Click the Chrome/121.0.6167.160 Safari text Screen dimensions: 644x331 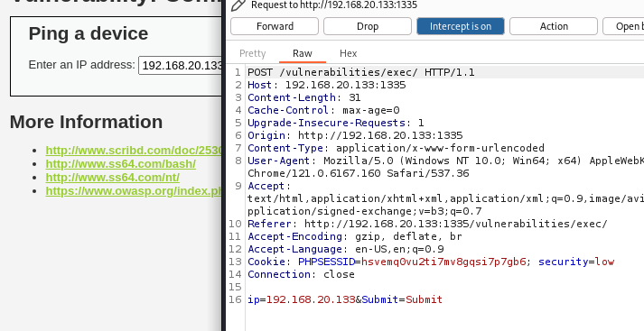point(359,173)
